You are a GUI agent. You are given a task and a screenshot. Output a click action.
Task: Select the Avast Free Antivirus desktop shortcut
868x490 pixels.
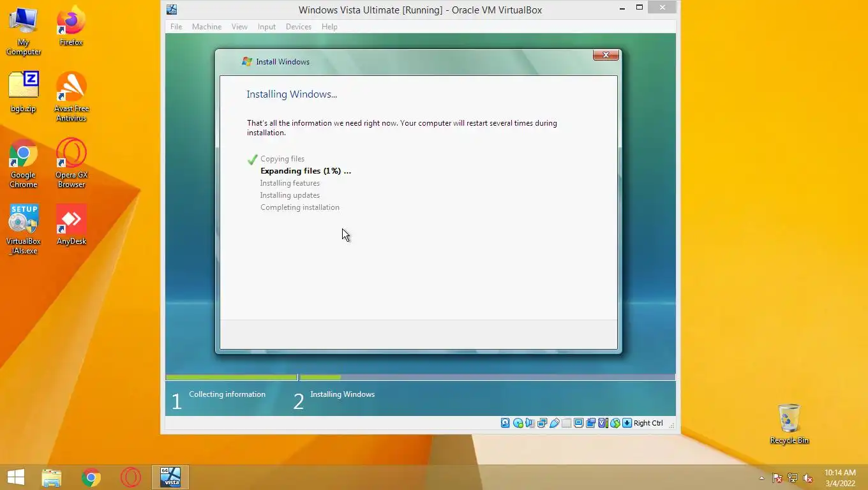(x=71, y=96)
